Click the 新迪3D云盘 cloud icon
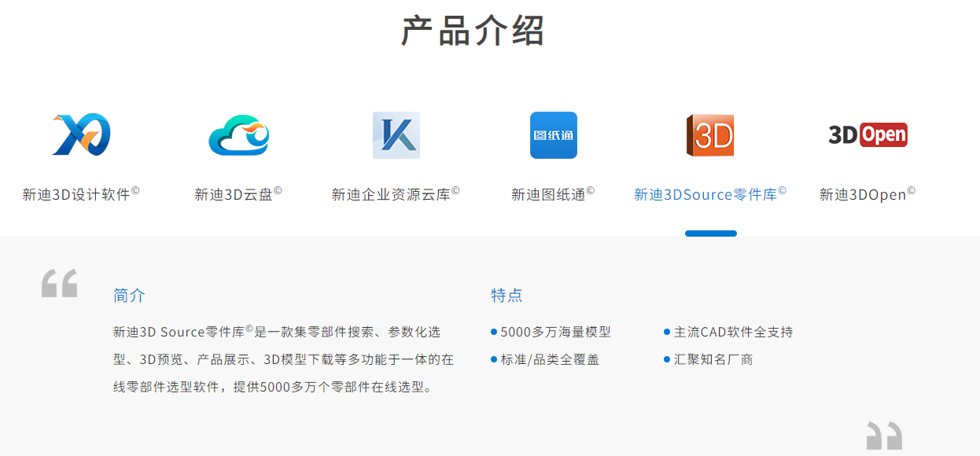This screenshot has width=980, height=456. tap(238, 135)
